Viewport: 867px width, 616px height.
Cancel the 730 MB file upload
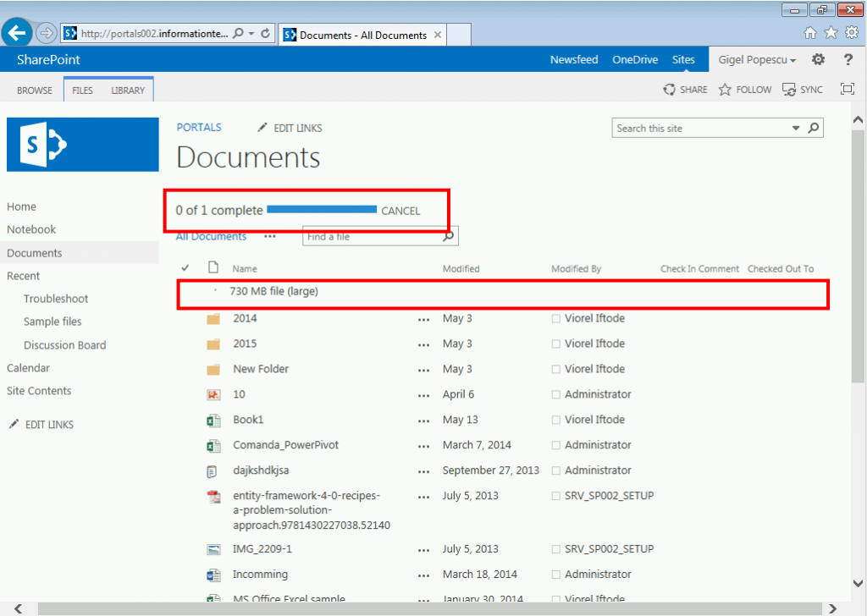400,211
